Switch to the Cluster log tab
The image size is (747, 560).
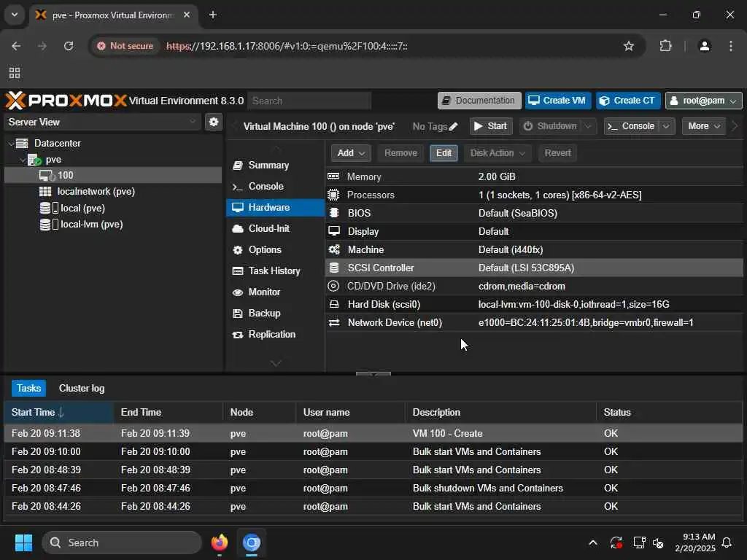point(82,388)
